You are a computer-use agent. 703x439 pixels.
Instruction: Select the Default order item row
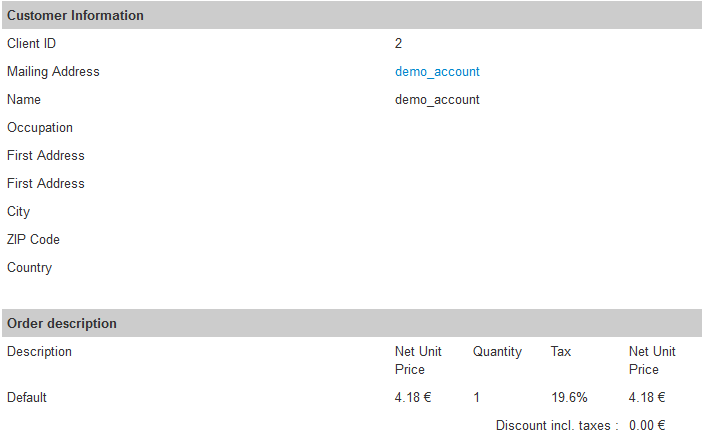(x=352, y=397)
